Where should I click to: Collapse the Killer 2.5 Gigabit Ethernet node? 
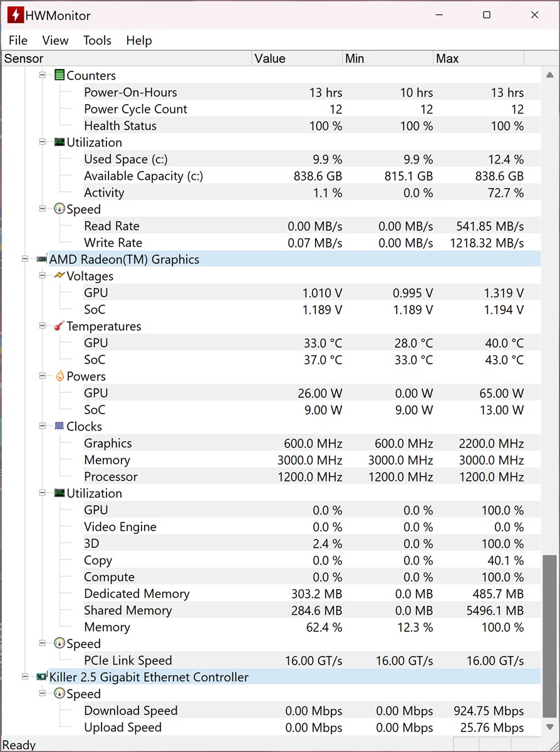click(x=25, y=677)
